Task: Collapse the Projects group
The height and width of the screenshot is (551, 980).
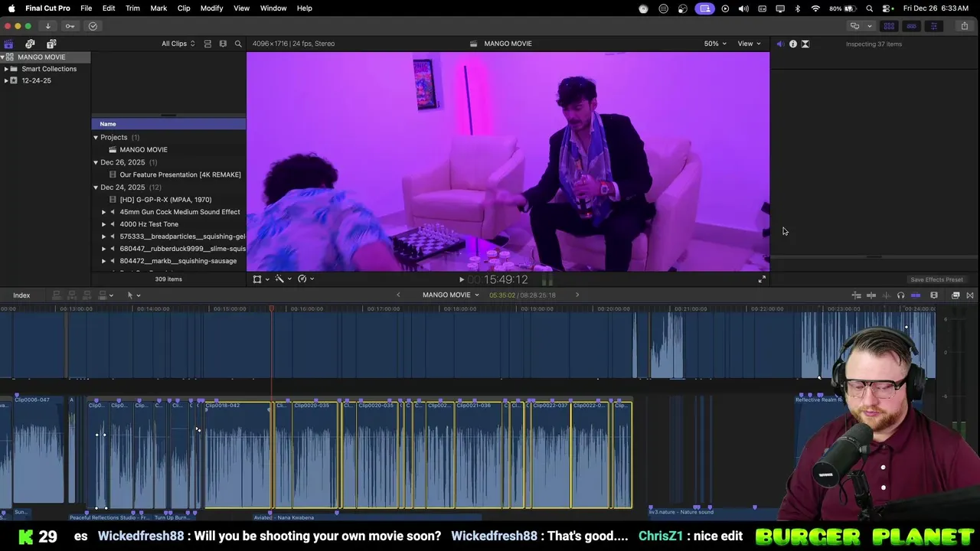Action: [96, 138]
